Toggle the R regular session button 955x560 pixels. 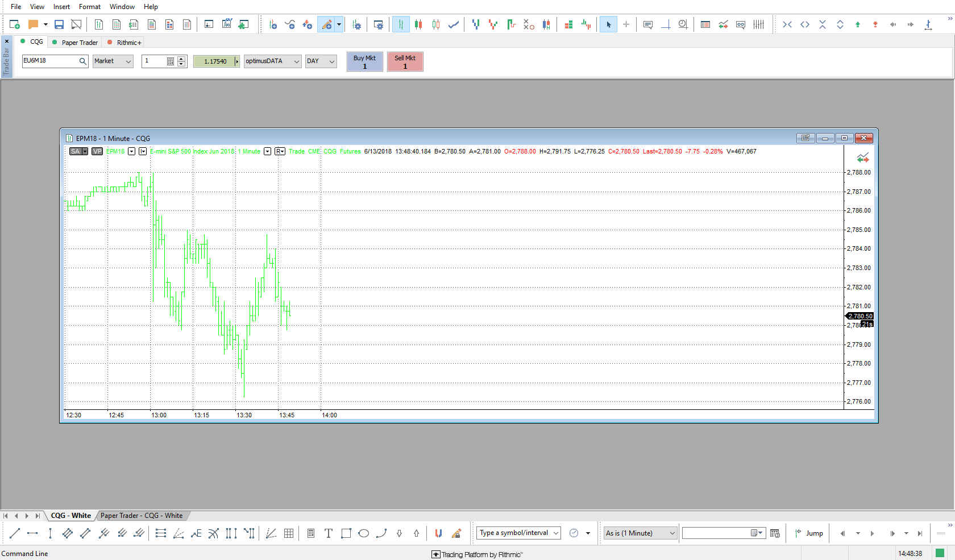click(280, 151)
